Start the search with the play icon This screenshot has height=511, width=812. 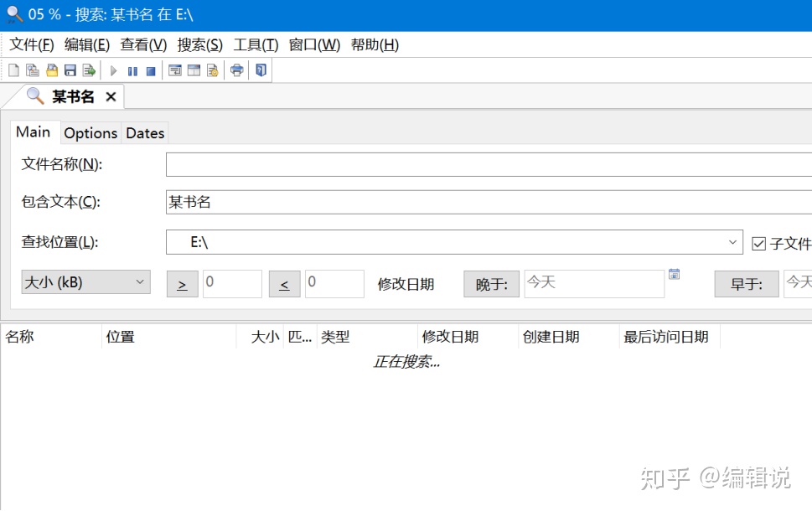tap(114, 71)
